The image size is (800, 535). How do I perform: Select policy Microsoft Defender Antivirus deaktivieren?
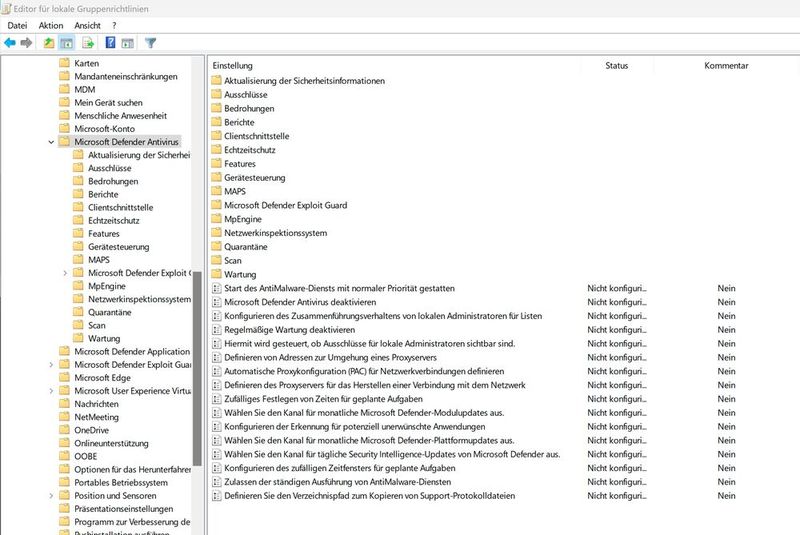[300, 302]
